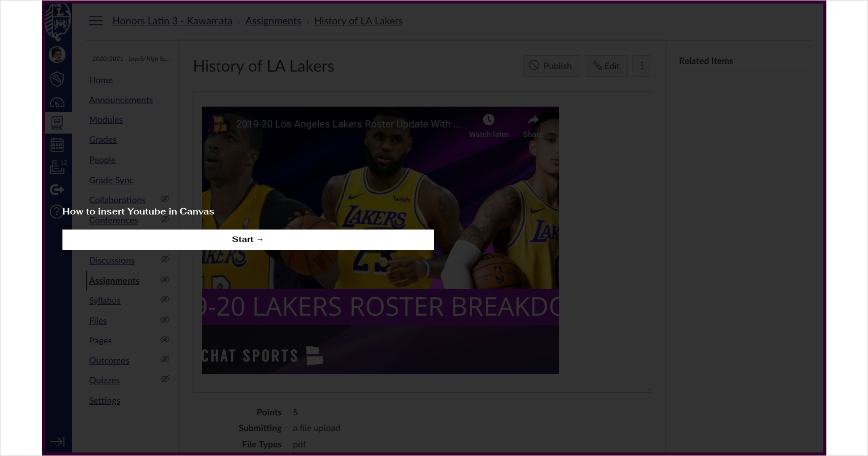The image size is (868, 456).
Task: Open Announcements in course menu
Action: pos(121,100)
